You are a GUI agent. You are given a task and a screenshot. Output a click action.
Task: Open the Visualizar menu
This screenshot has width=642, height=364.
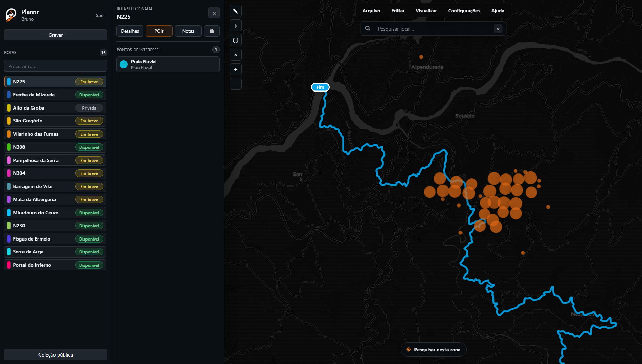click(426, 11)
